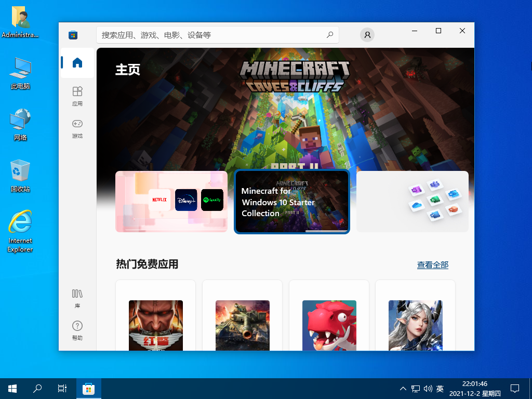Image resolution: width=532 pixels, height=399 pixels.
Task: Maximize the Microsoft Store window
Action: 438,31
